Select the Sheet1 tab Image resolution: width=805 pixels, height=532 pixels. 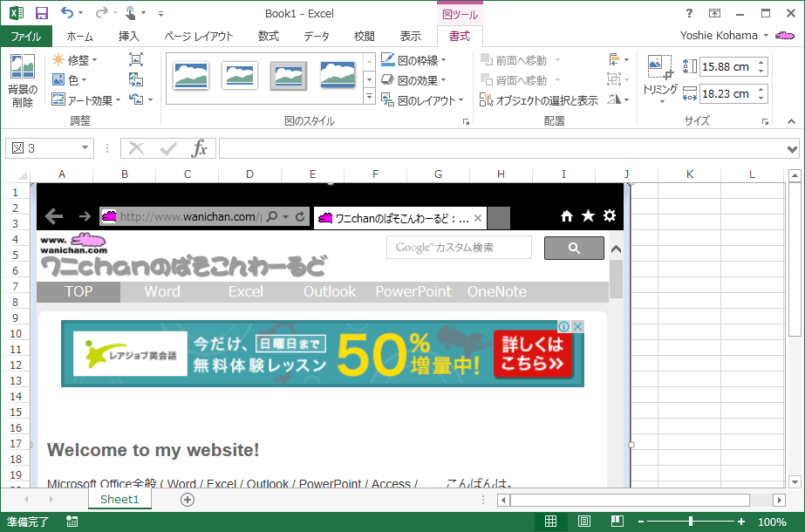click(119, 499)
